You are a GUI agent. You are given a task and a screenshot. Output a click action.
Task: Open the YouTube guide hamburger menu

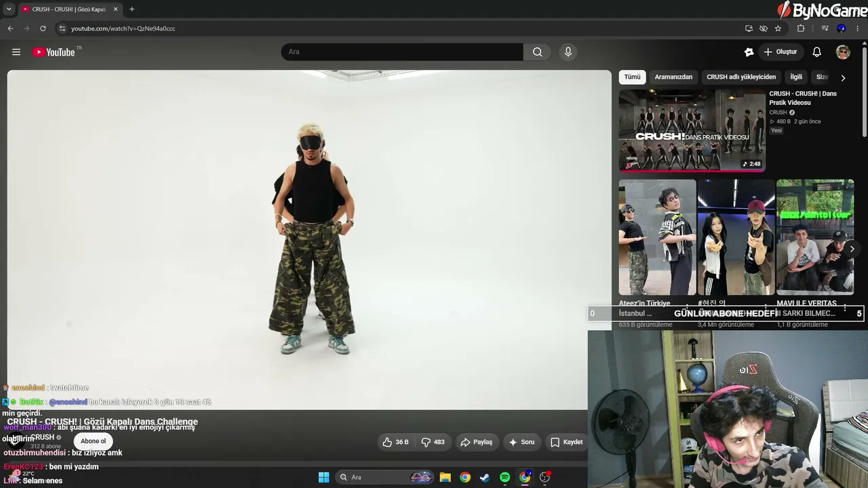click(x=16, y=52)
